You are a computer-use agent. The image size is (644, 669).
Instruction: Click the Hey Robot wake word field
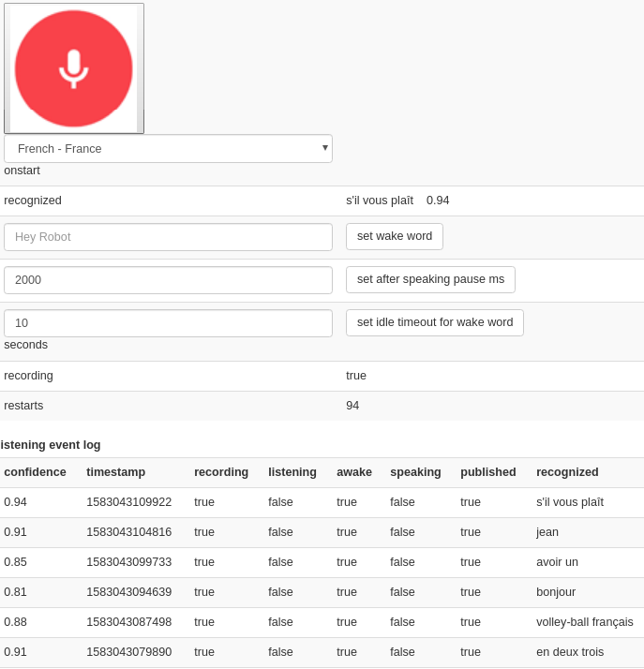(x=168, y=237)
